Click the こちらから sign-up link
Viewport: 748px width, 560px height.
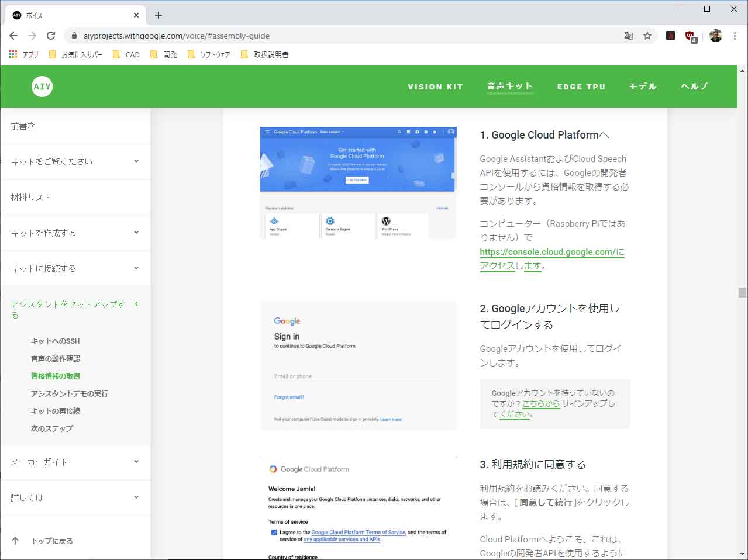[x=541, y=403]
